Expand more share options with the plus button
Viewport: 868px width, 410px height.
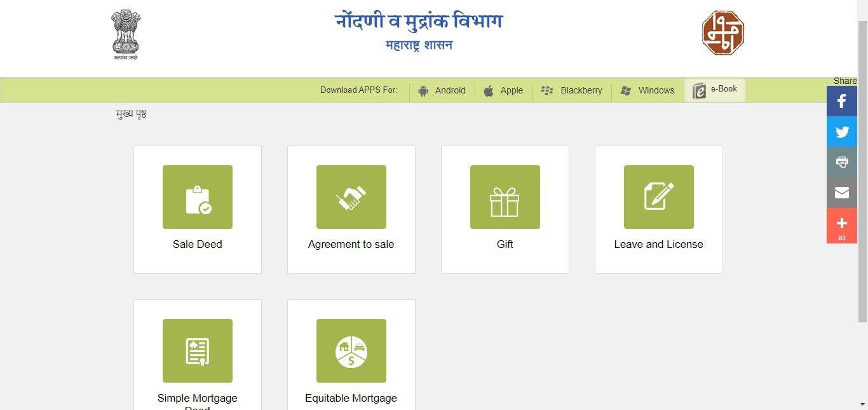(x=842, y=224)
